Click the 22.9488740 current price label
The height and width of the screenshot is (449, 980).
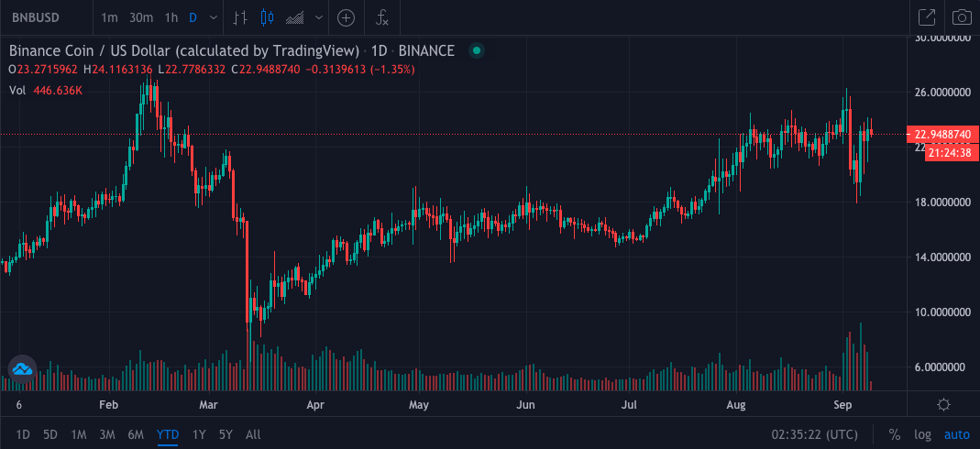click(941, 135)
